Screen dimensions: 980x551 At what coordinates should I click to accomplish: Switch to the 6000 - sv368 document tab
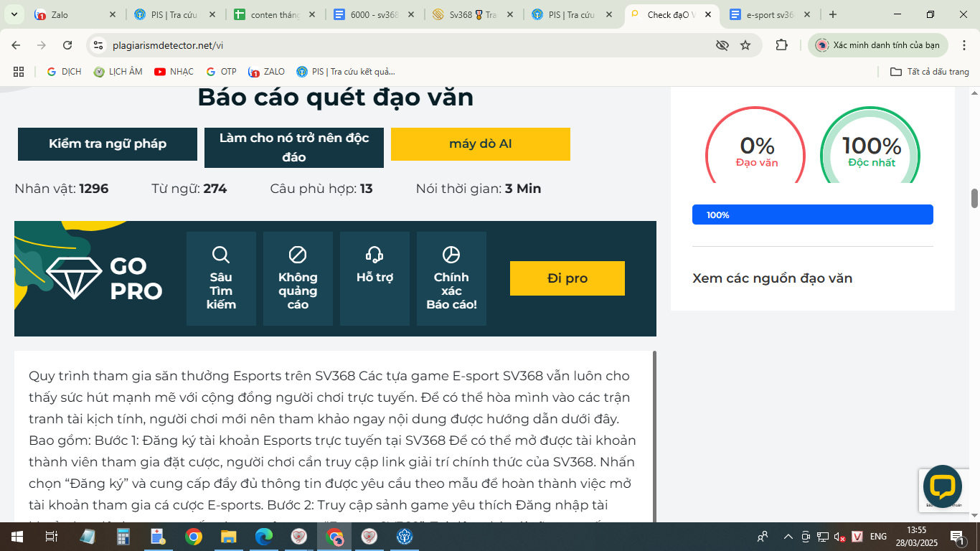tap(374, 14)
